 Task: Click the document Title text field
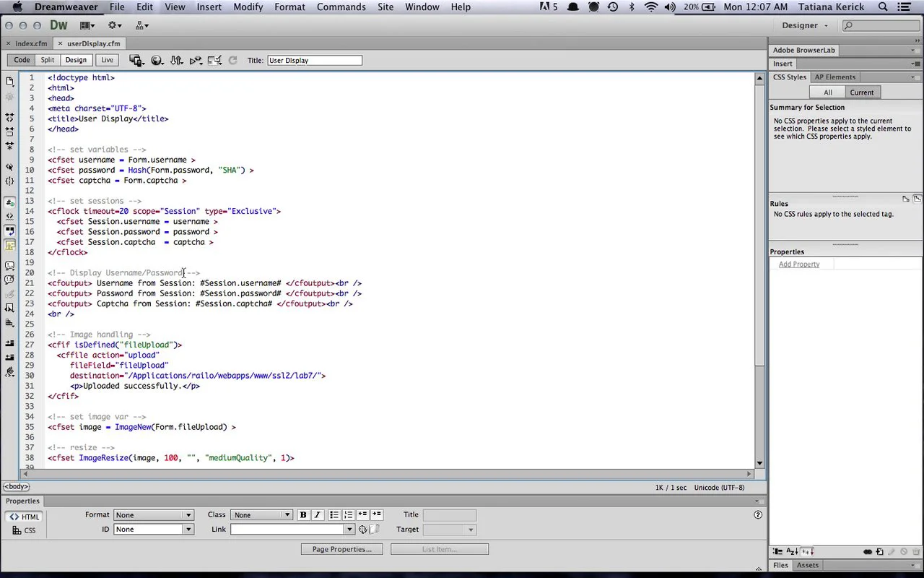click(x=315, y=61)
